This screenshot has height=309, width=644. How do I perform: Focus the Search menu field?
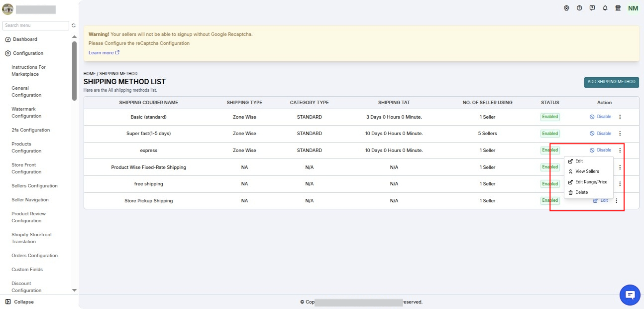coord(36,25)
